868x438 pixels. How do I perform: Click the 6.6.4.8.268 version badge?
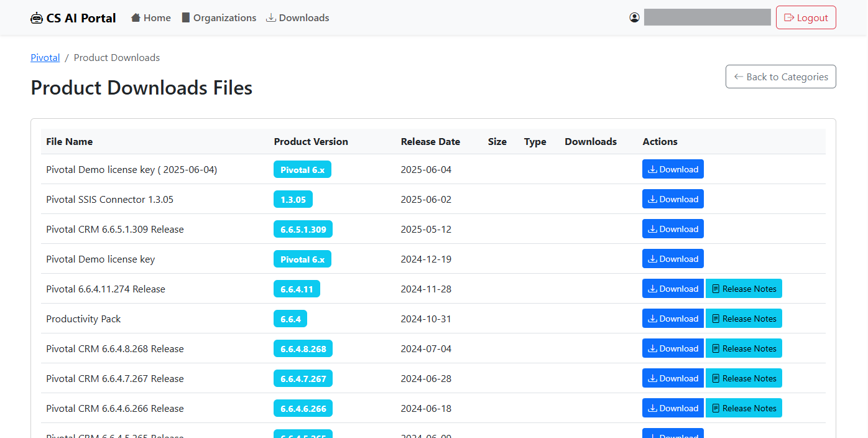(x=303, y=348)
